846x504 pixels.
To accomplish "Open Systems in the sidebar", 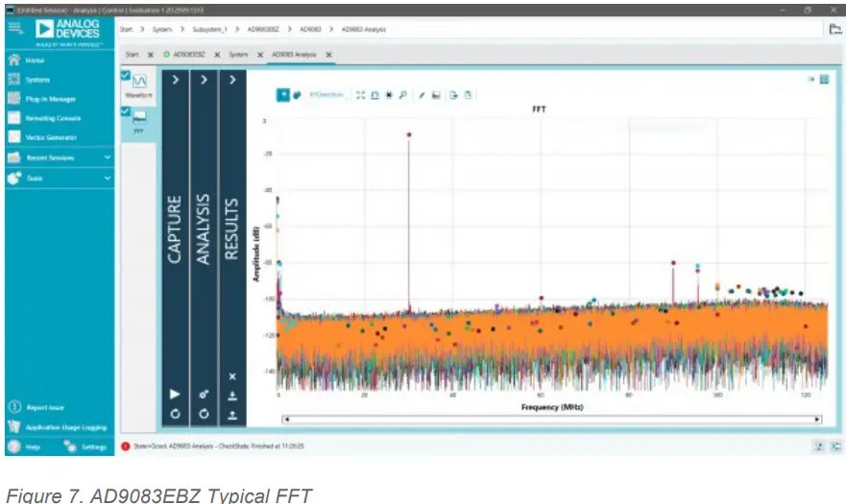I will coord(37,80).
